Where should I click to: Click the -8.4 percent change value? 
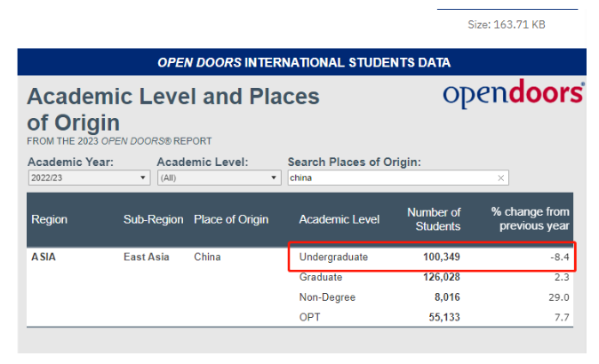pyautogui.click(x=560, y=257)
